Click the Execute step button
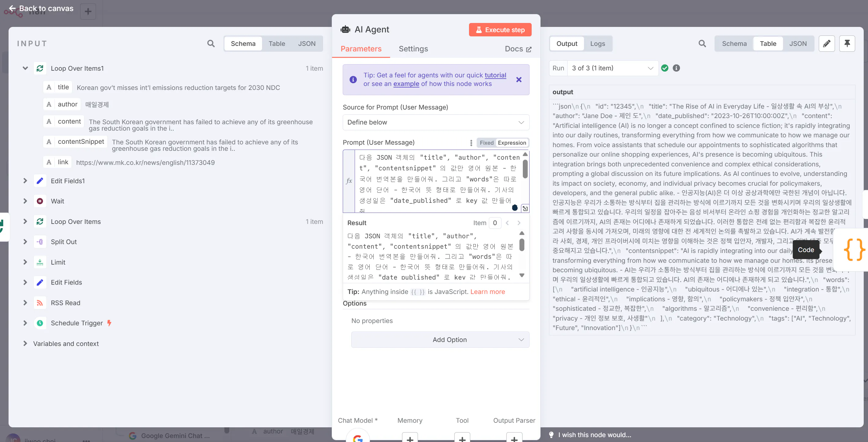Viewport: 868px width, 442px height. click(x=500, y=30)
